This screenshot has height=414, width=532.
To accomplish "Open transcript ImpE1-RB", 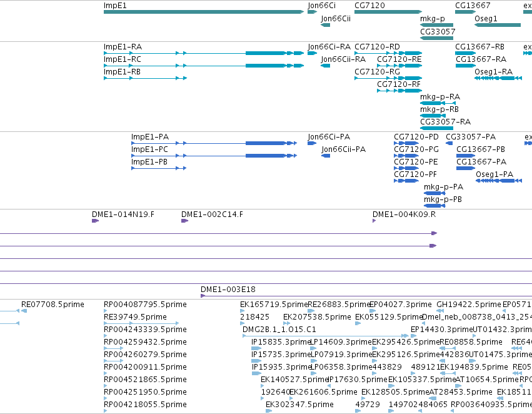I will [x=122, y=72].
